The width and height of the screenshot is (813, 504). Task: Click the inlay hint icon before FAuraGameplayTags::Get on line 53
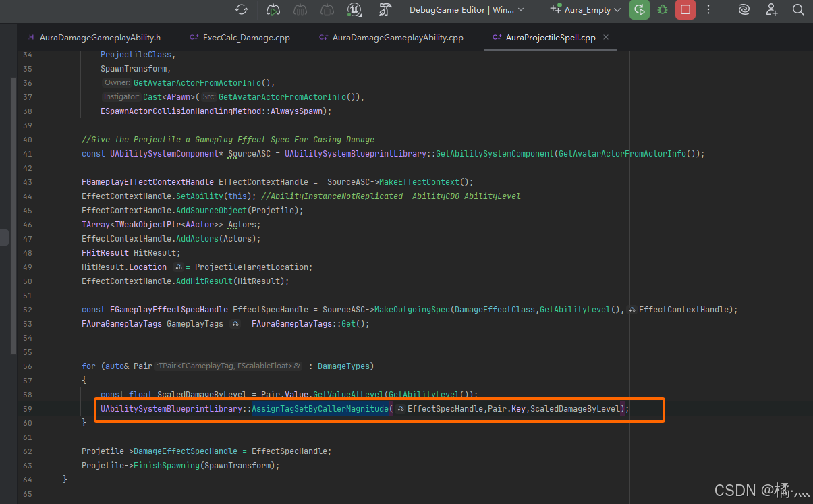tap(235, 324)
